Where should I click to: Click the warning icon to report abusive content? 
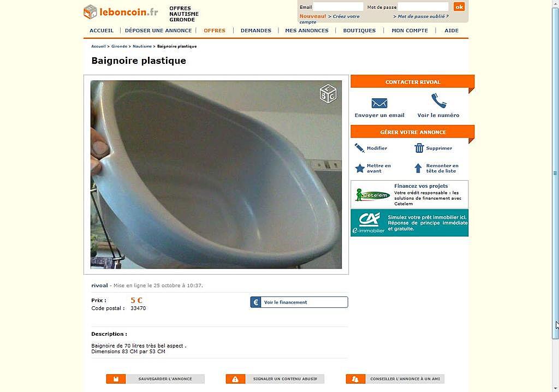point(235,379)
